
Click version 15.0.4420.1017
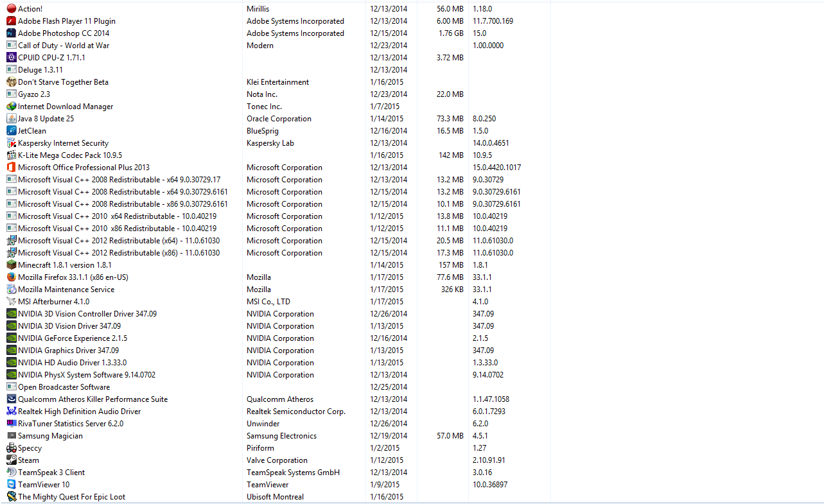coord(496,168)
